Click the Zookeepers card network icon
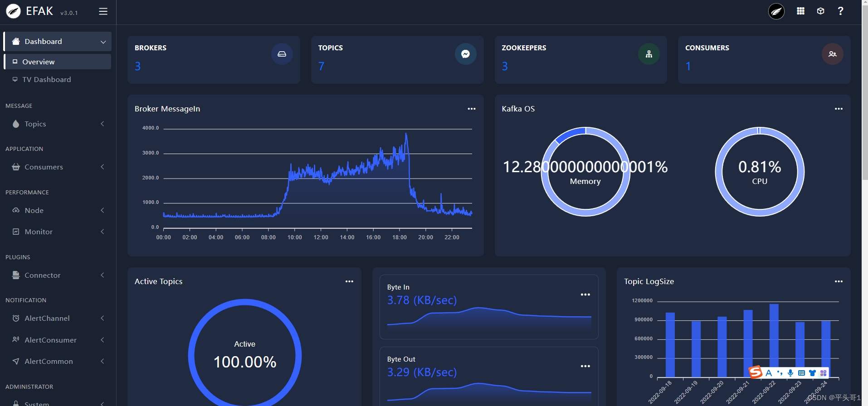Screen dimensions: 868x406 tap(649, 54)
